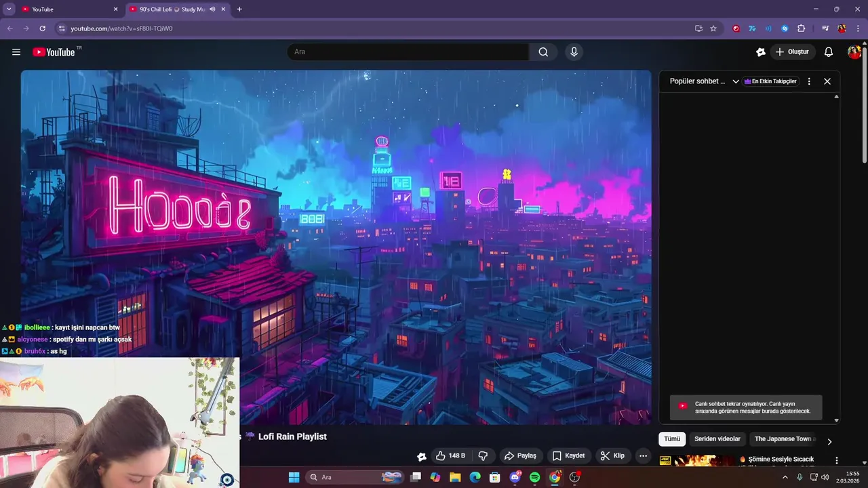Close the live chat panel
The image size is (868, 488).
(x=827, y=81)
